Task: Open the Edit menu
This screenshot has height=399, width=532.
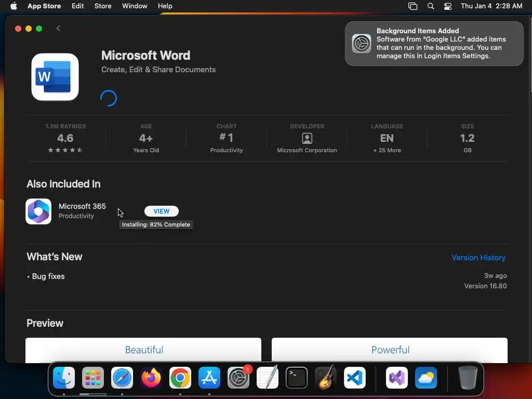Action: pyautogui.click(x=78, y=6)
